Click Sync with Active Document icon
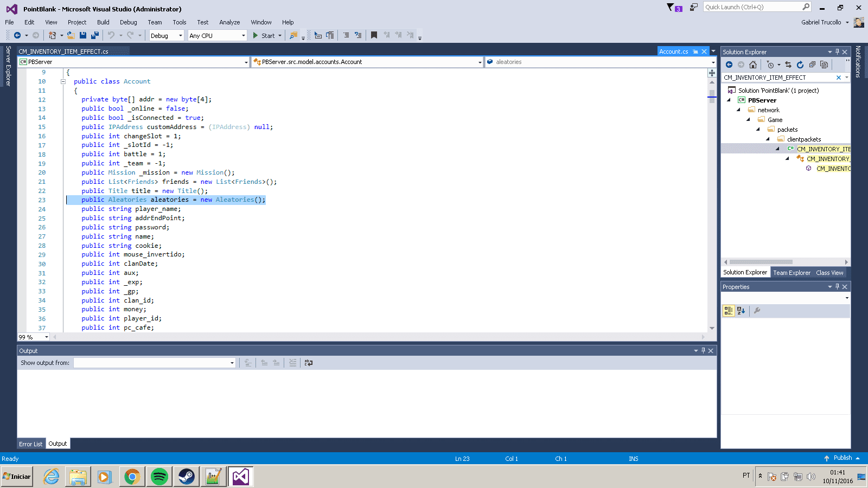Screen dimensions: 868x488 point(788,65)
